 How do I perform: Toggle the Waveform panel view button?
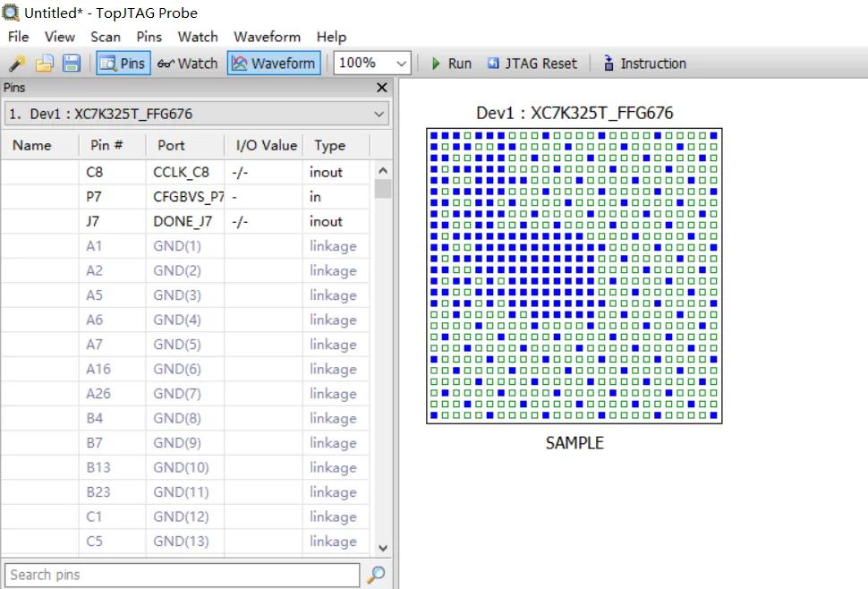[x=274, y=64]
